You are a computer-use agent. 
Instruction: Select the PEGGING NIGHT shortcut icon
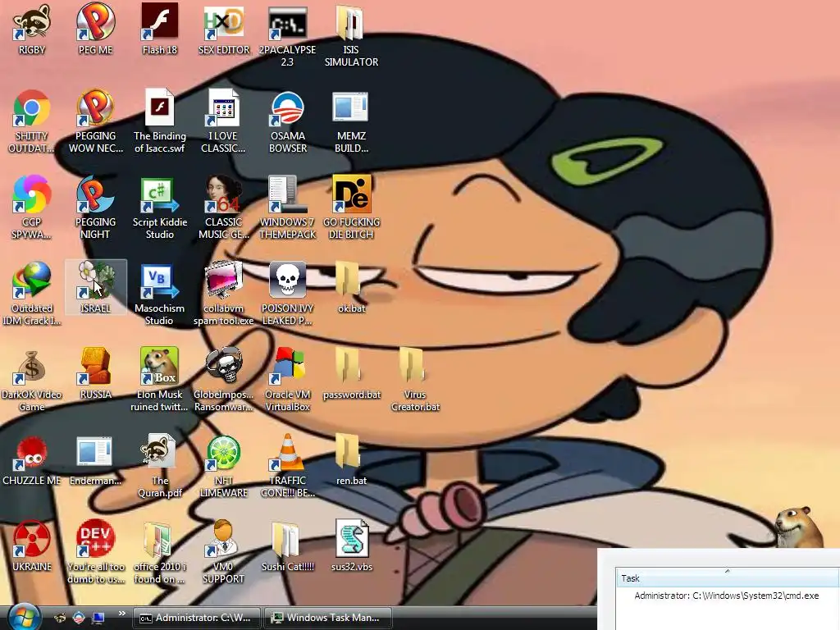95,194
